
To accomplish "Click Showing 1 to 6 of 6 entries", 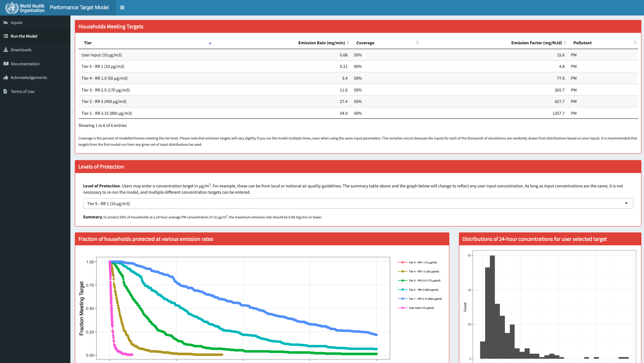I will 102,125.
